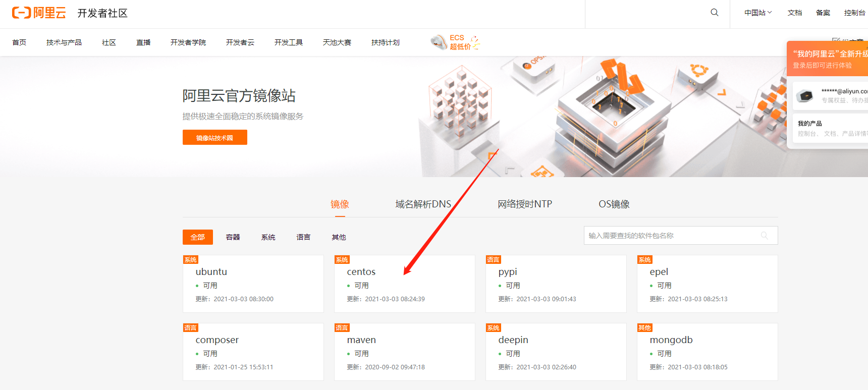Open the maven mirror card
Viewport: 868px width, 390px height.
coord(405,352)
